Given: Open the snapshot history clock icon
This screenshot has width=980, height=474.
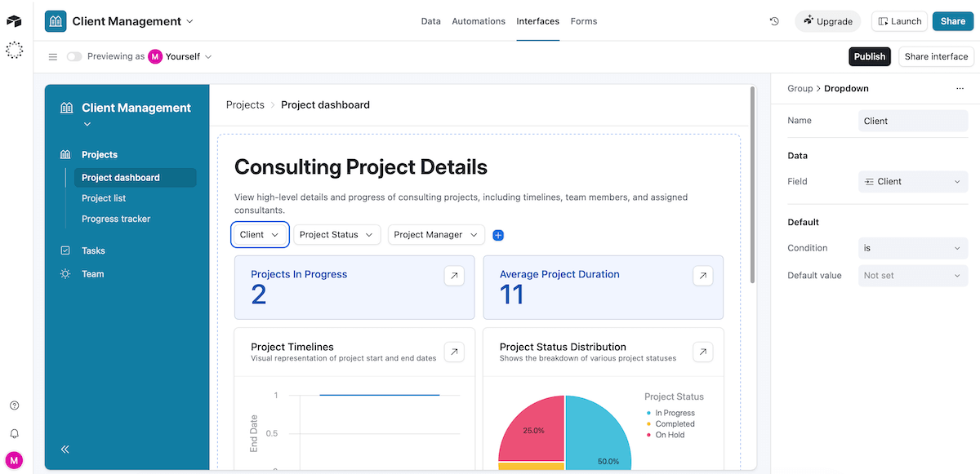Looking at the screenshot, I should coord(774,20).
